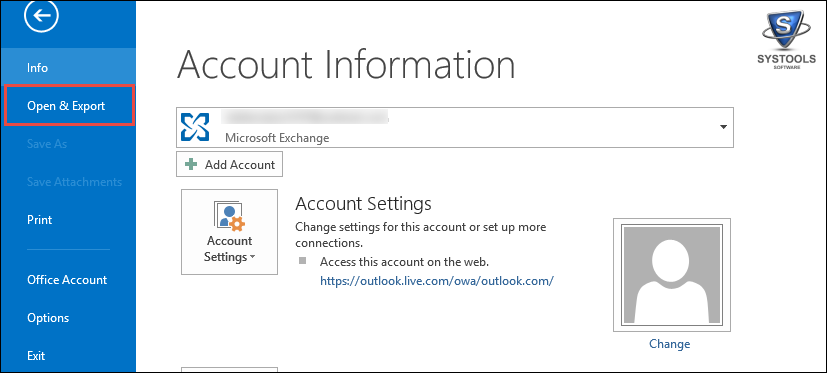Open Options from the sidebar
827x373 pixels.
click(x=68, y=318)
